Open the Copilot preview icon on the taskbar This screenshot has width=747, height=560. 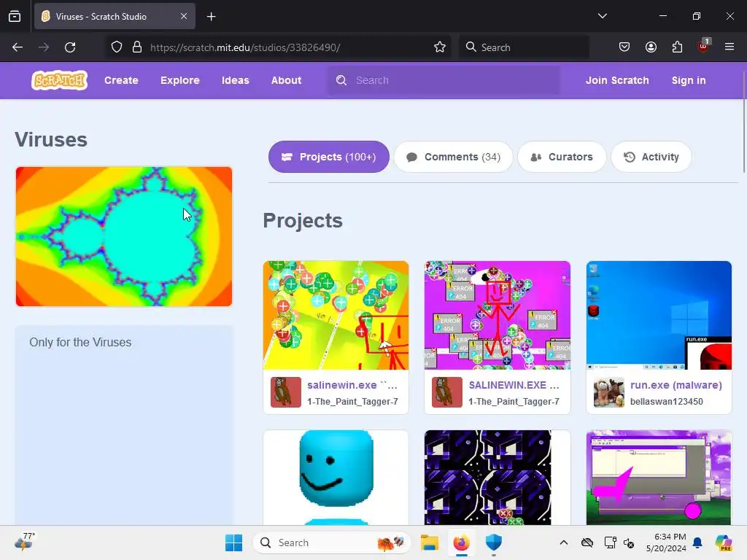(723, 542)
